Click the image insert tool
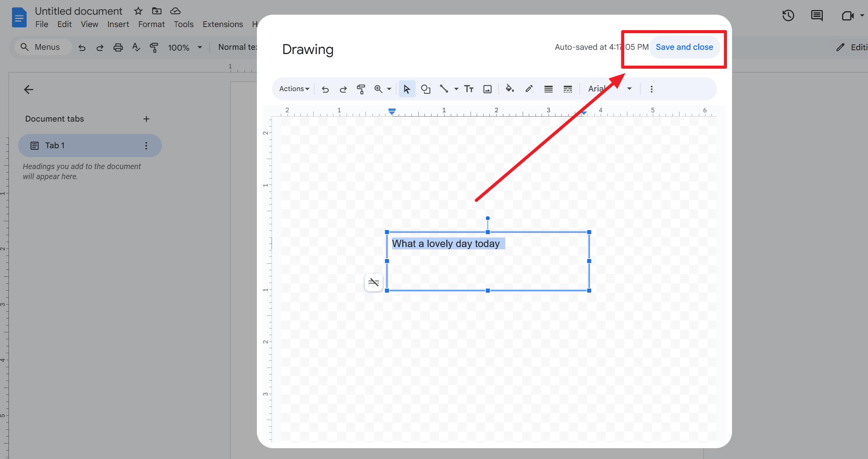The height and width of the screenshot is (459, 868). click(486, 88)
